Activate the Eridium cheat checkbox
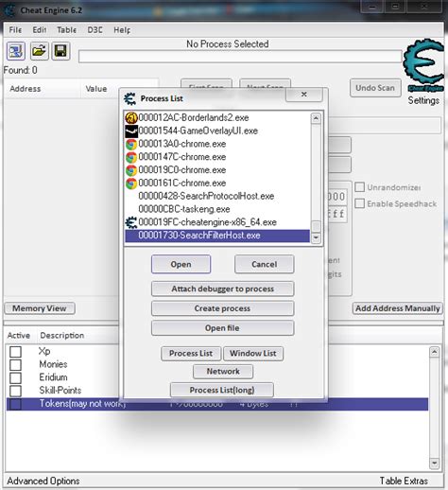The height and width of the screenshot is (490, 448). tap(15, 377)
